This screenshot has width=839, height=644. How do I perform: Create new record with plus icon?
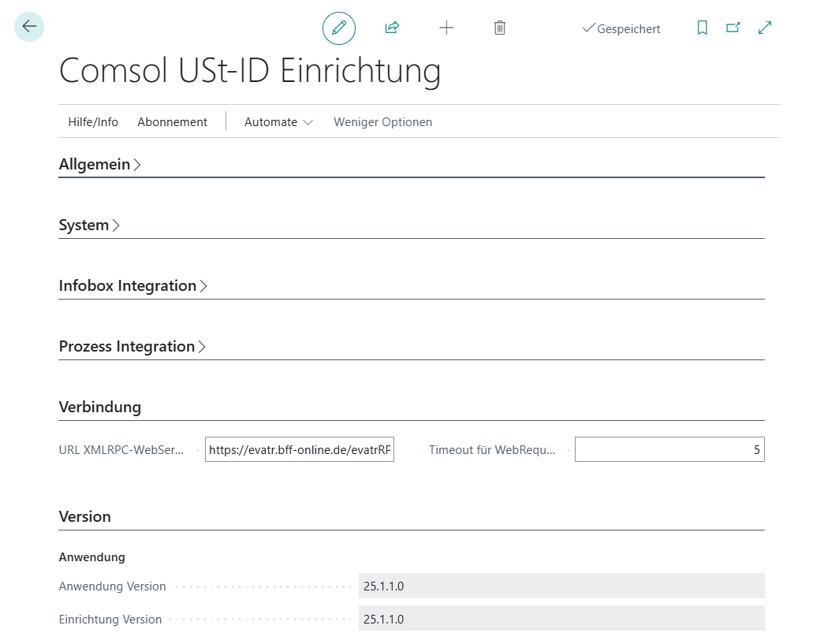point(446,28)
